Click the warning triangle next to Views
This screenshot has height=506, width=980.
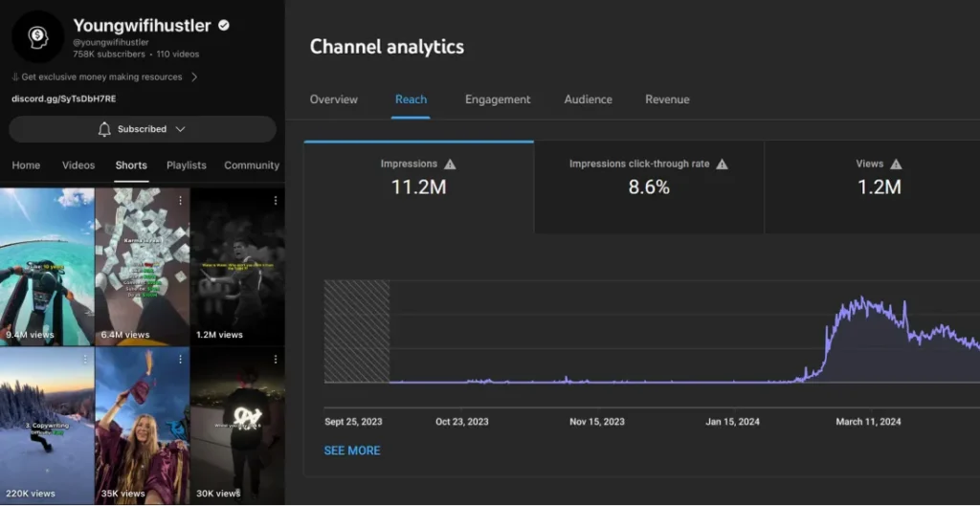click(x=896, y=164)
